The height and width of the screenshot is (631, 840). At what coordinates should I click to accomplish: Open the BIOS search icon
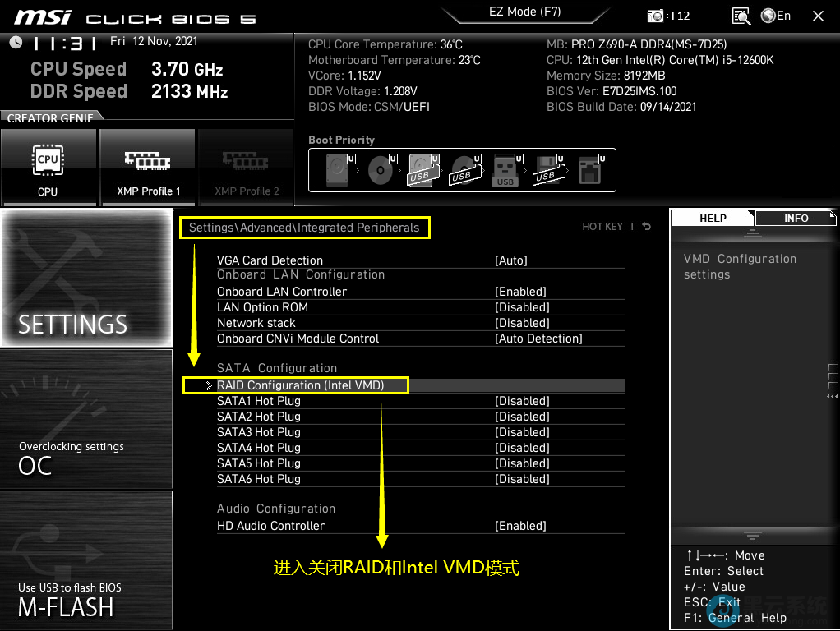[741, 16]
